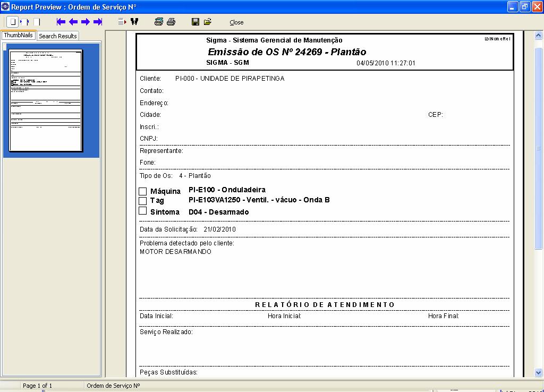Click the 'Serviço Realizado:' label
The width and height of the screenshot is (544, 392).
[x=166, y=332]
